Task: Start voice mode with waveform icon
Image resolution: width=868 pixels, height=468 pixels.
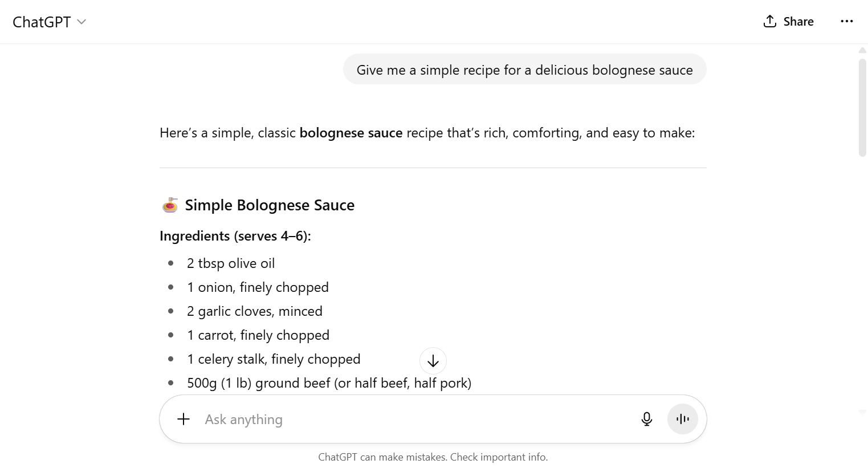Action: [682, 420]
